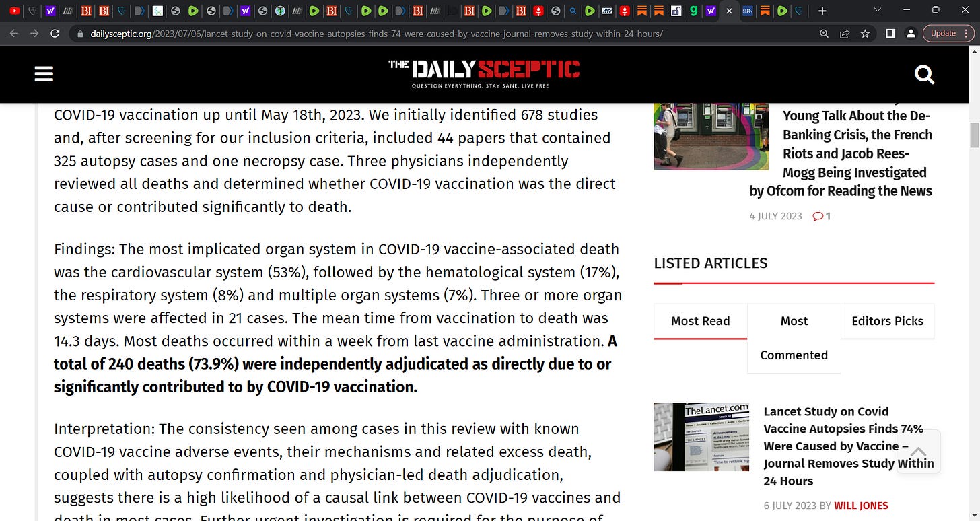Toggle the browser side panel
The image size is (980, 521).
coord(890,33)
